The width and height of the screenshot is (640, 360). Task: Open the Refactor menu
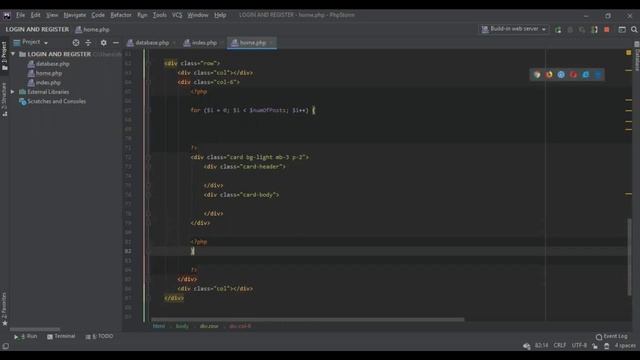click(x=121, y=15)
